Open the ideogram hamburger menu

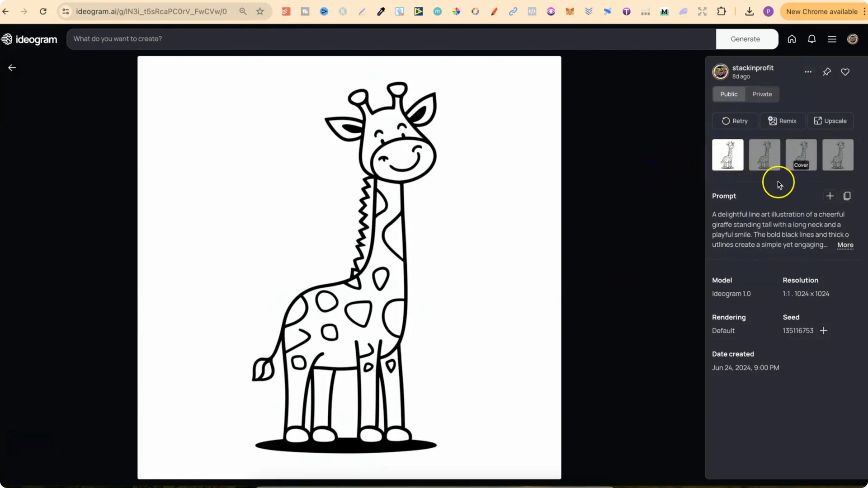tap(832, 39)
